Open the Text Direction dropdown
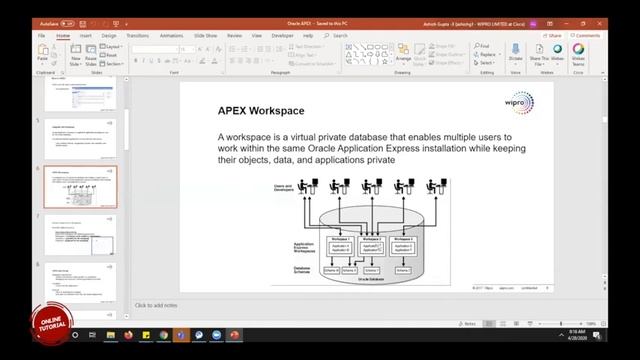Viewport: 640px width, 360px height. (307, 47)
